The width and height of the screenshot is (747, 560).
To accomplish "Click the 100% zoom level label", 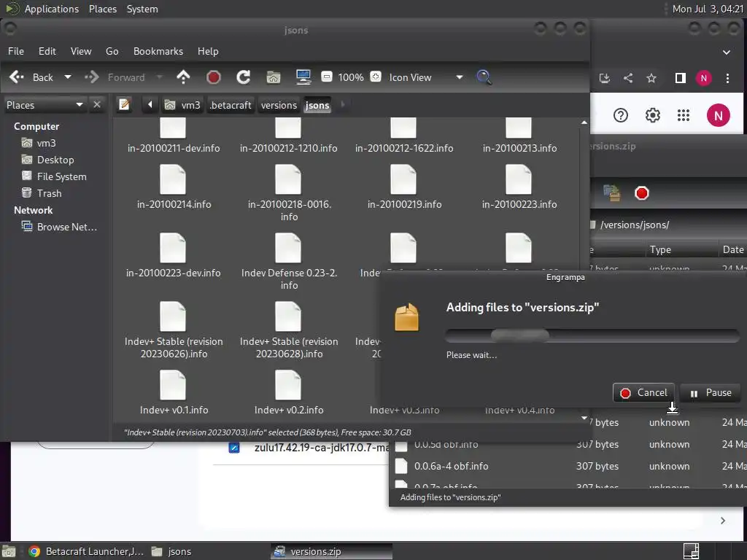I will 351,77.
